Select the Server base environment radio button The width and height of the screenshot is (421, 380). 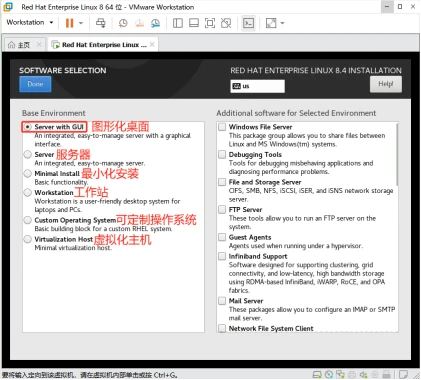[28, 155]
